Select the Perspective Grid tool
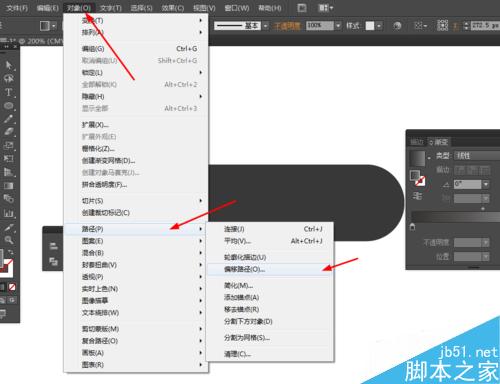The image size is (500, 384). coord(9,172)
